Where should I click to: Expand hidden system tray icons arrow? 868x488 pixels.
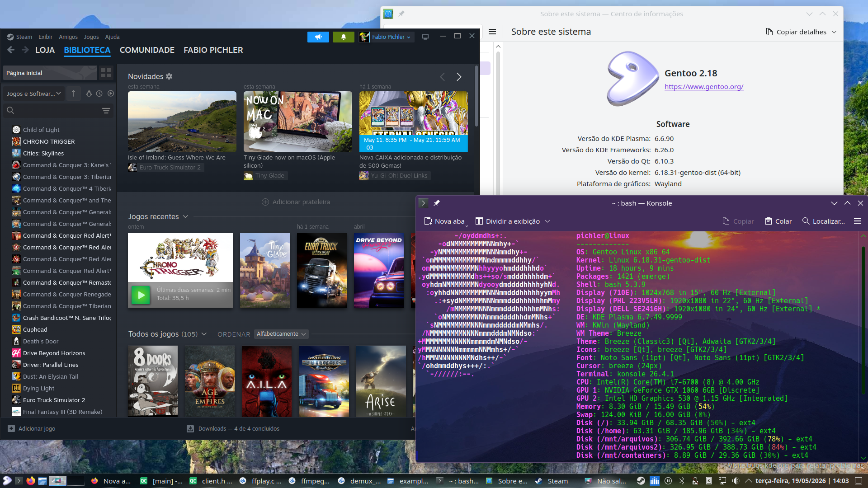tap(749, 481)
